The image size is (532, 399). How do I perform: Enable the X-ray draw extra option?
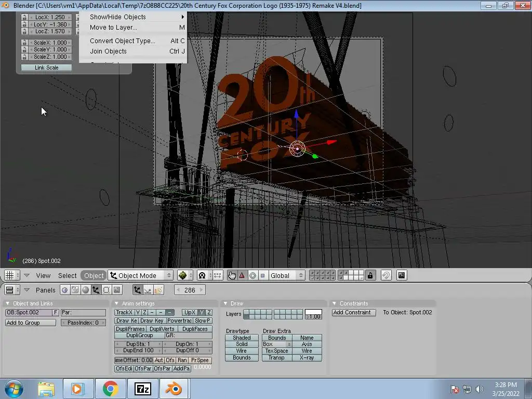[x=307, y=357]
